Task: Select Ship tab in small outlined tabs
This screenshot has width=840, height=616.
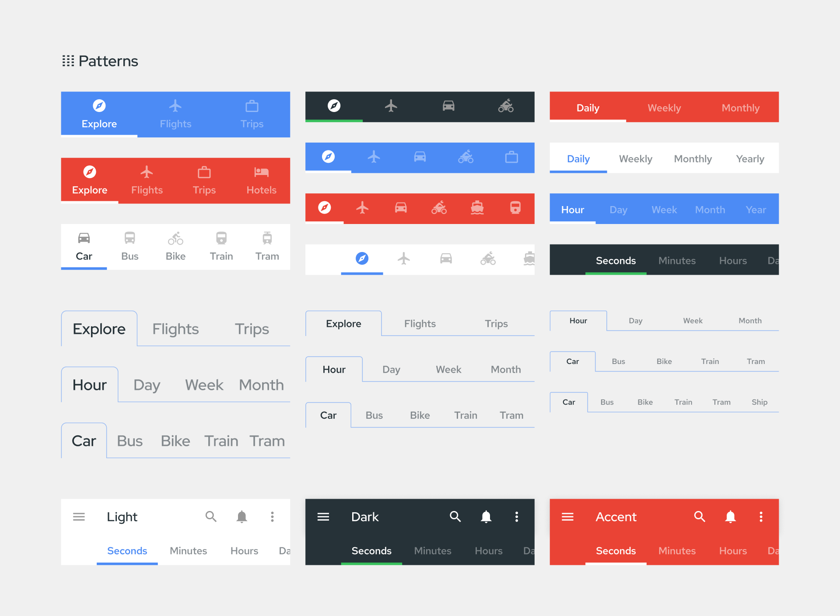Action: 759,402
